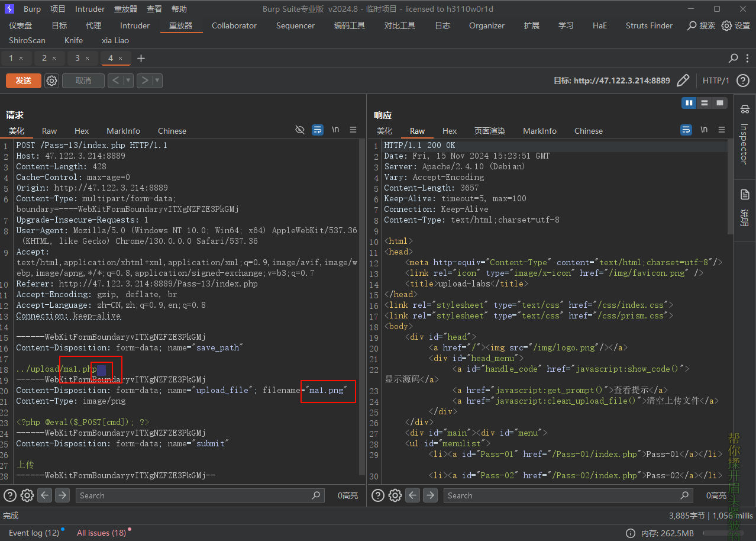756x541 pixels.
Task: Click the 搜索 search button in top bar
Action: tap(701, 25)
